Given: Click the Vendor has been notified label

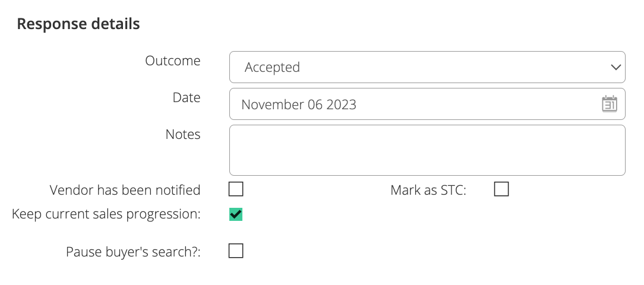Looking at the screenshot, I should [125, 190].
